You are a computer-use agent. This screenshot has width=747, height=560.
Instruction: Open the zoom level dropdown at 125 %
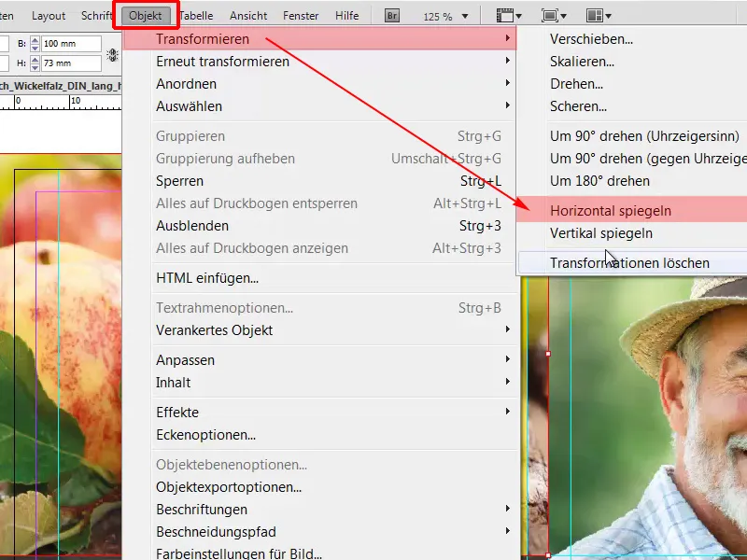[465, 16]
